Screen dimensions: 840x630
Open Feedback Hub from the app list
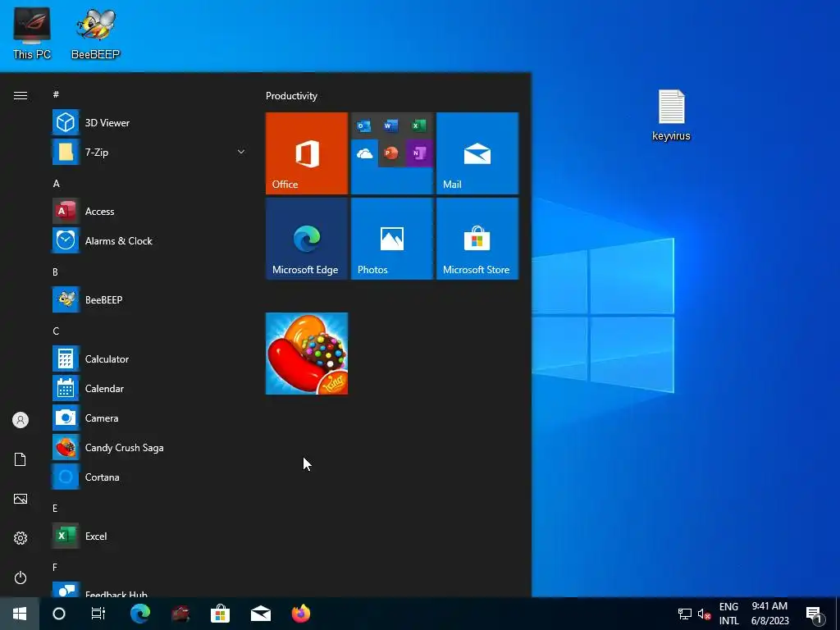click(x=149, y=590)
